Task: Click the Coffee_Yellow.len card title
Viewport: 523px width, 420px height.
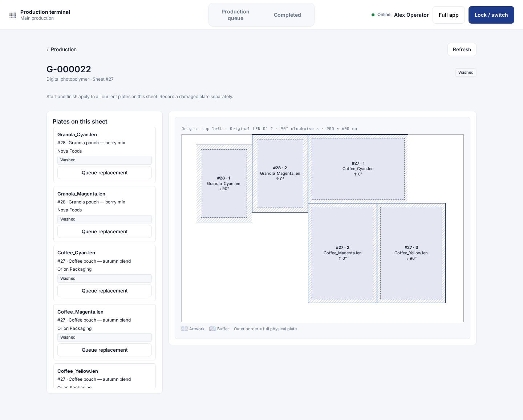Action: coord(78,371)
